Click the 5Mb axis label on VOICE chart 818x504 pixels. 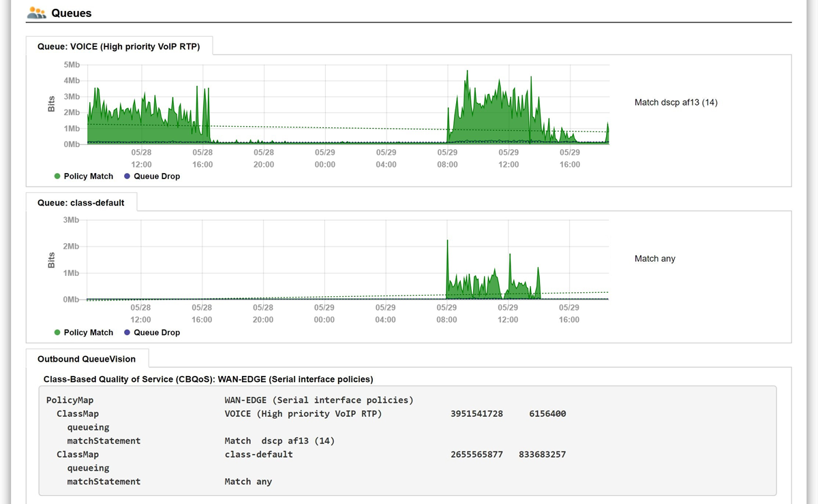(x=72, y=65)
